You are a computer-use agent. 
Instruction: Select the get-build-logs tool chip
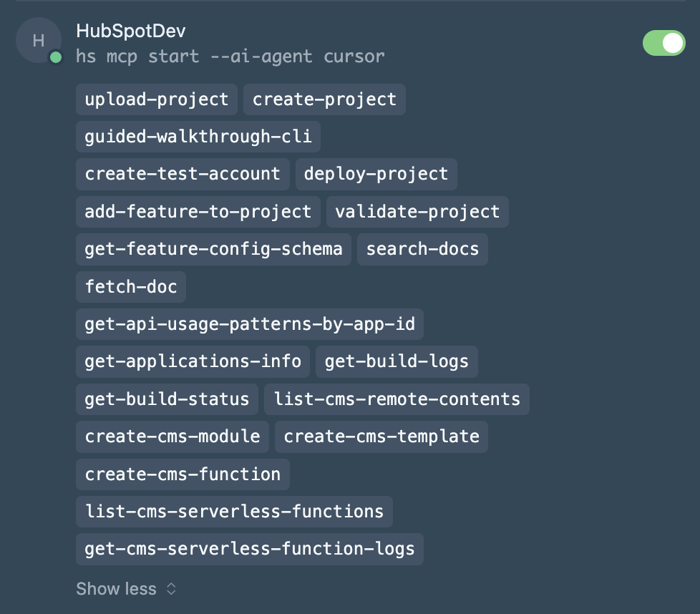click(x=397, y=361)
